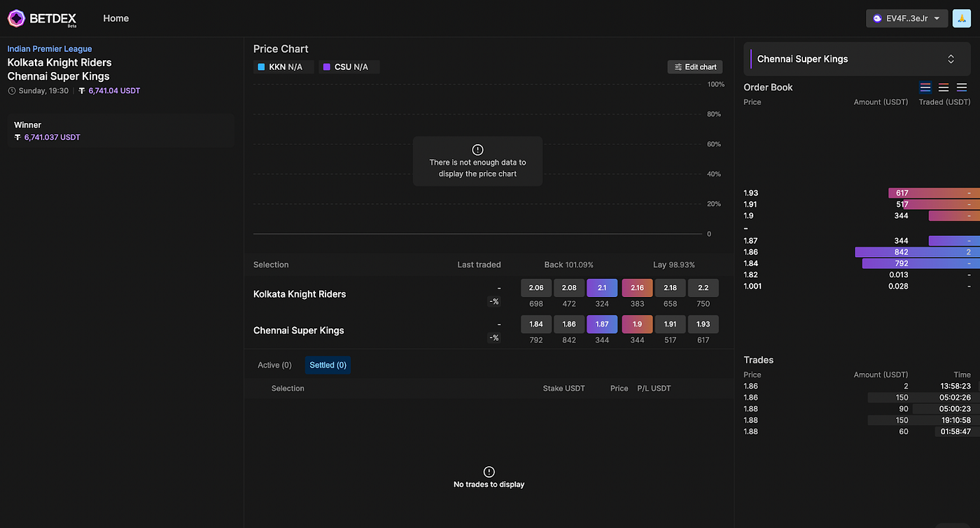Click the prayer-hands feedback button
Screen dimensions: 980x528
tap(961, 18)
